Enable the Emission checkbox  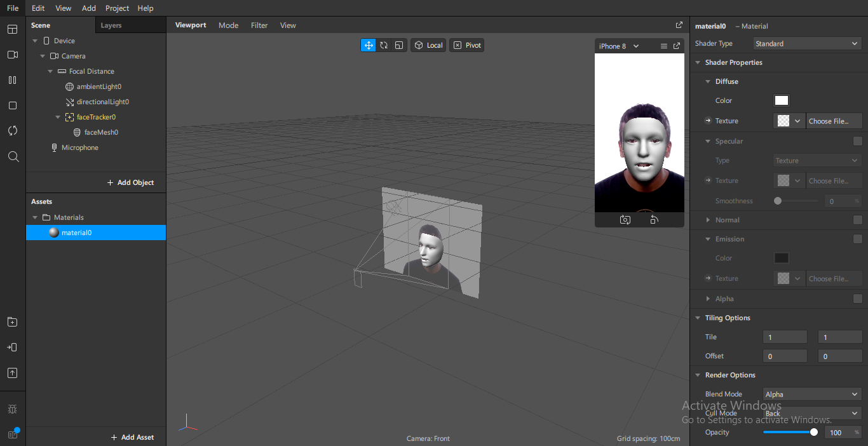click(x=857, y=239)
